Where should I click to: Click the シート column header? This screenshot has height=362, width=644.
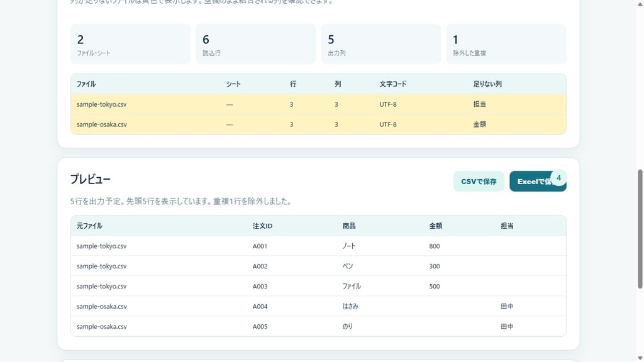point(233,84)
